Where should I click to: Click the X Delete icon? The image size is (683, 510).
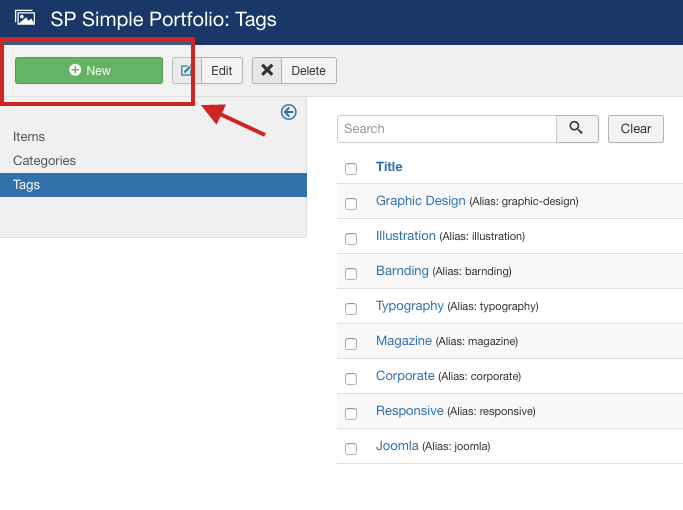click(267, 70)
